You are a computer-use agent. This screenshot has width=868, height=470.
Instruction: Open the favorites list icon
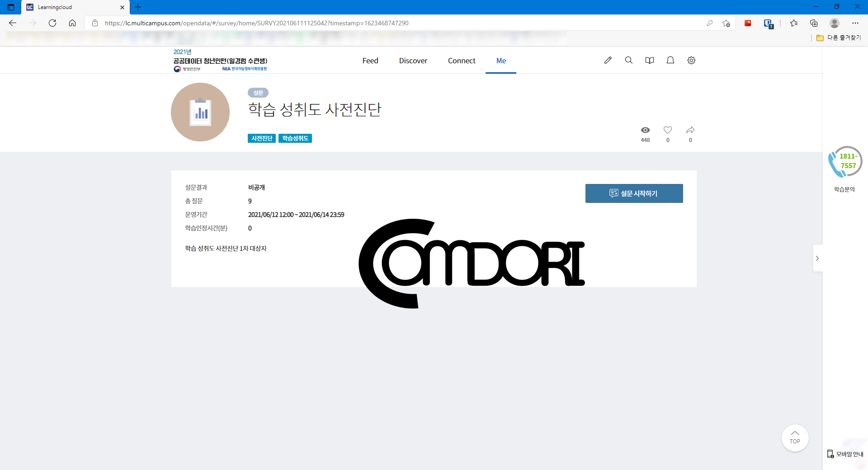794,23
